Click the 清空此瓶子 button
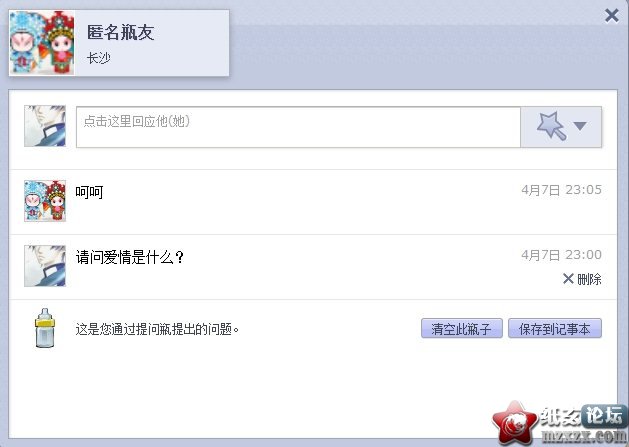Viewport: 629px width, 447px height. tap(462, 329)
